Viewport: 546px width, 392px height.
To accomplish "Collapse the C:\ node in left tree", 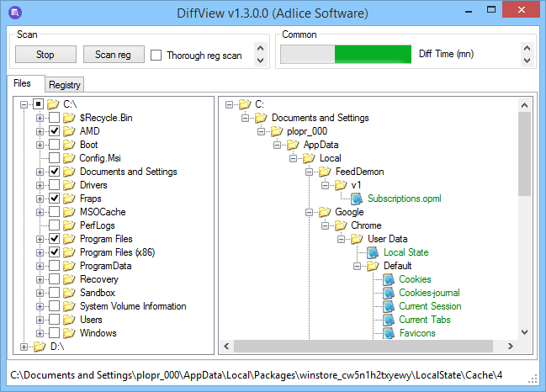I will (24, 104).
